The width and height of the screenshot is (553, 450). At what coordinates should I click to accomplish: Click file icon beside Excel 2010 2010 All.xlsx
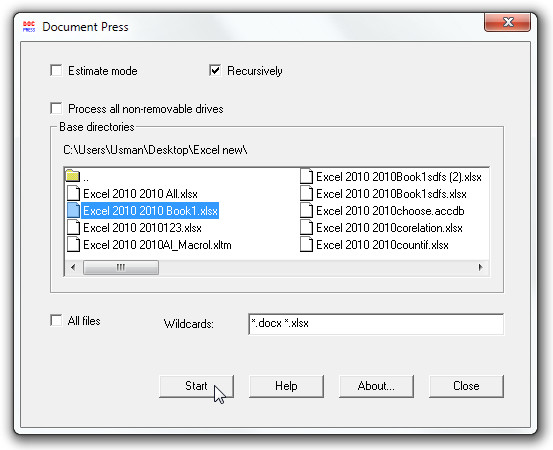(x=73, y=193)
